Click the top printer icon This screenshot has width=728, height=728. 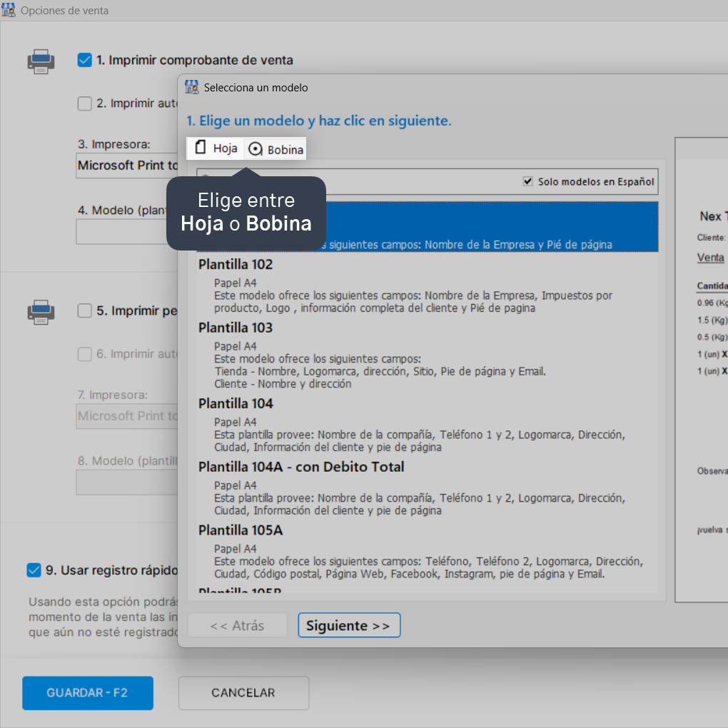[41, 62]
